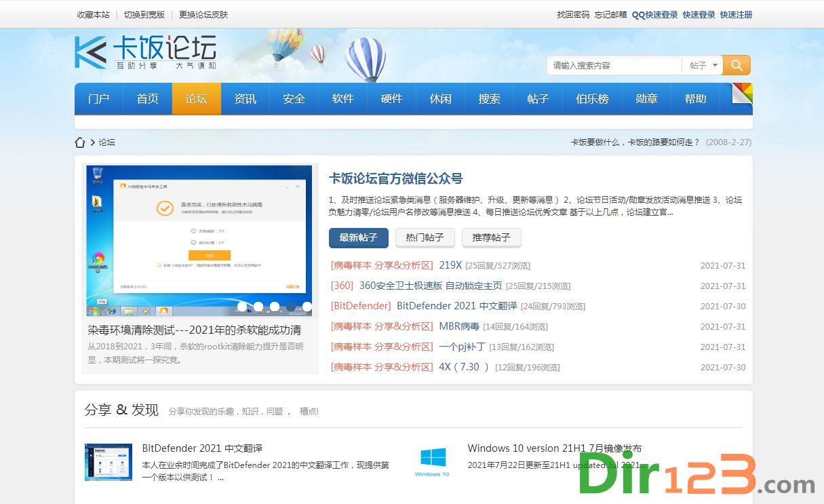824x504 pixels.
Task: Open the 软件 navigation tab
Action: click(343, 99)
